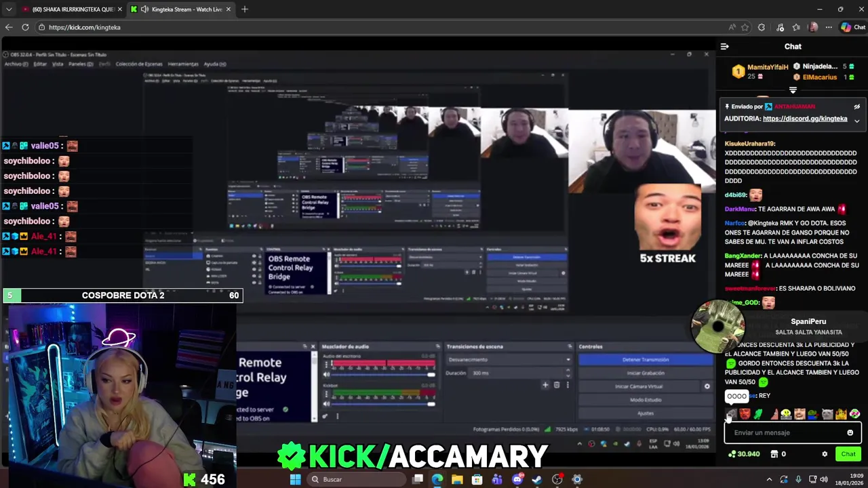868x488 pixels.
Task: Insert the red angry face emote
Action: [x=745, y=414]
